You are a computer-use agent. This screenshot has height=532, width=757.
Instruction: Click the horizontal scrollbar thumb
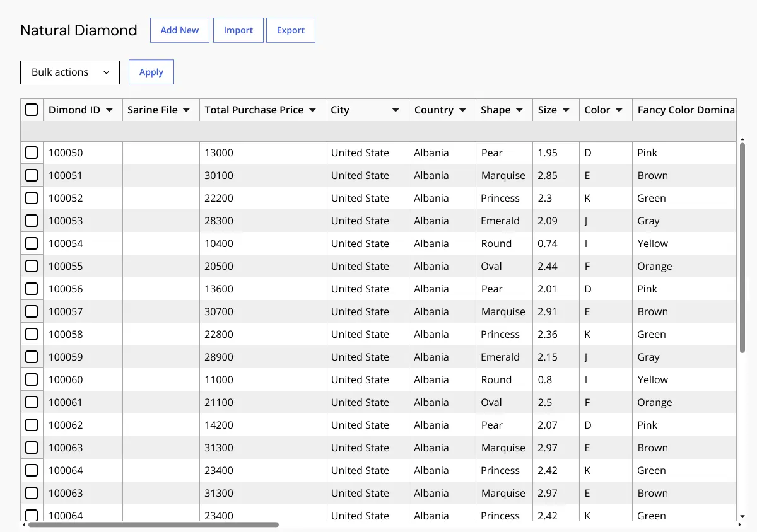coord(153,524)
